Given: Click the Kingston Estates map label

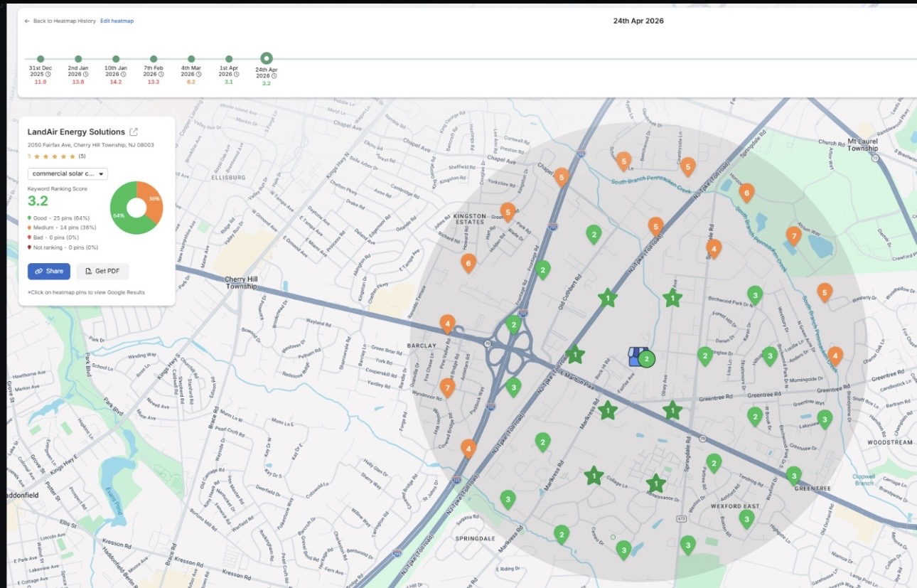Looking at the screenshot, I should pos(469,219).
